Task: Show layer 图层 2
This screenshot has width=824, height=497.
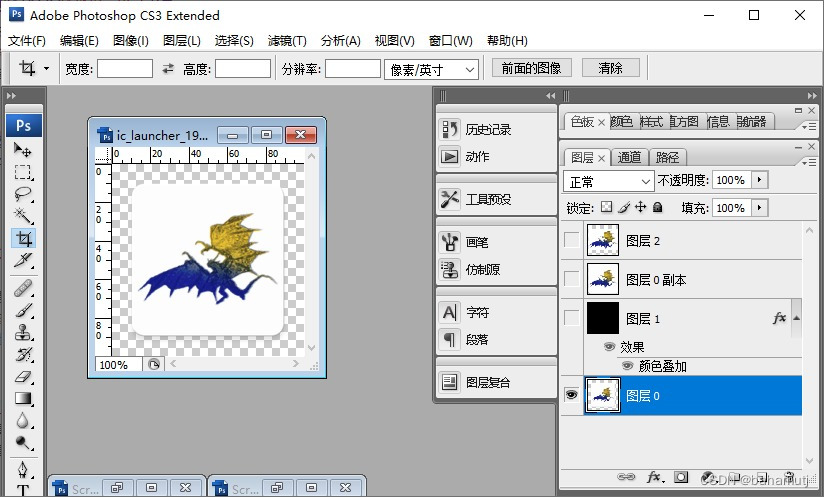Action: (x=571, y=240)
